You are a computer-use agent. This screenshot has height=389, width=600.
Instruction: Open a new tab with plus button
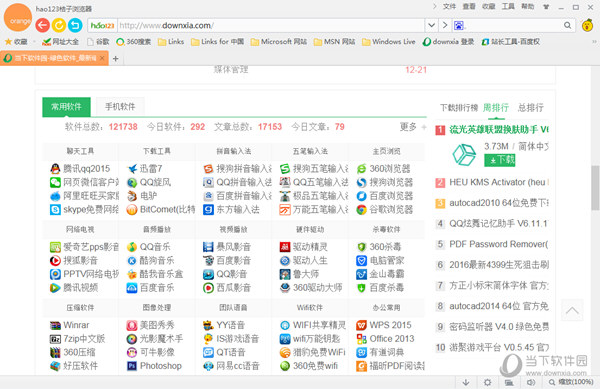[116, 59]
